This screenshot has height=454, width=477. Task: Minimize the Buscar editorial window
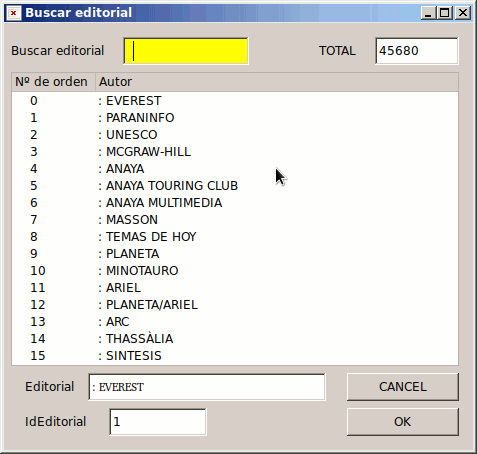[429, 13]
